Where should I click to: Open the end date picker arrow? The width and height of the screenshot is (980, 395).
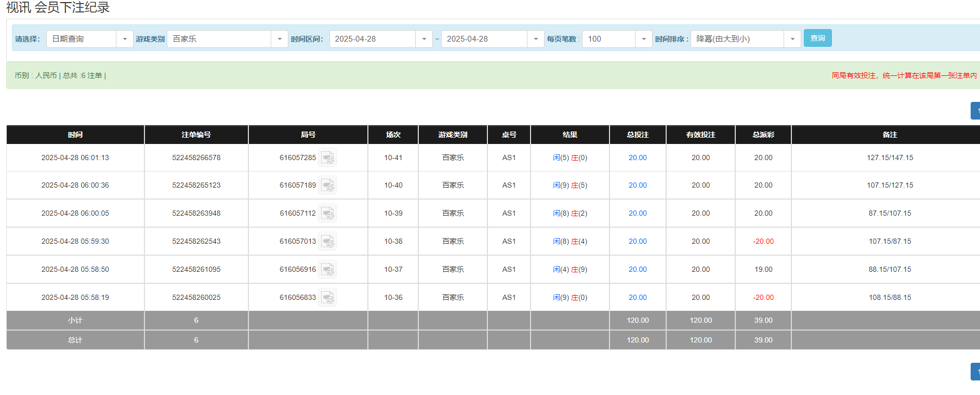pyautogui.click(x=536, y=39)
